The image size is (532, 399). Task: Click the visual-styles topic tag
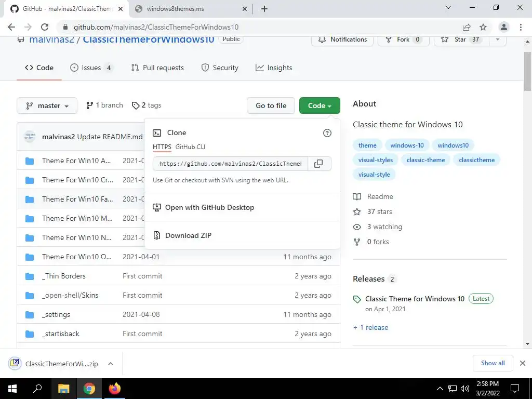tap(375, 160)
